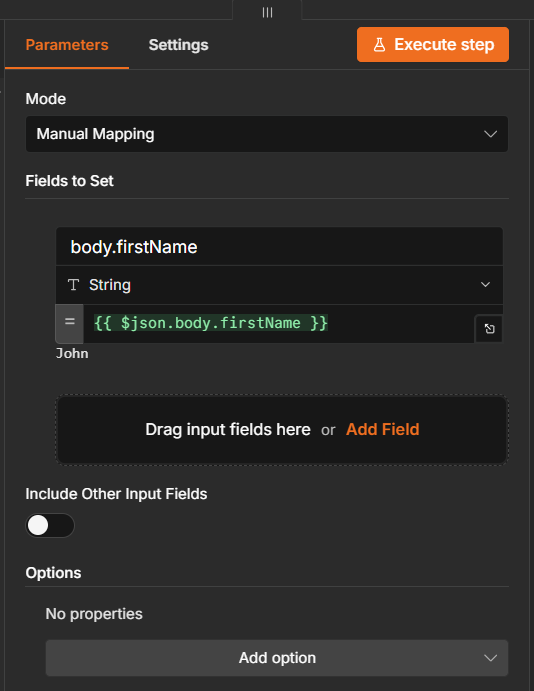Click the Mode dropdown chevron arrow
Viewport: 534px width, 691px height.
click(490, 134)
